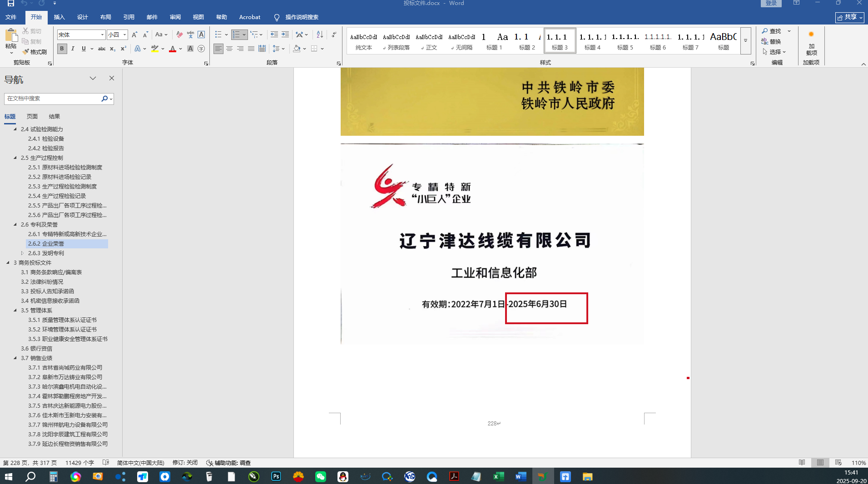
Task: Switch to the 布局 ribbon tab
Action: point(105,17)
